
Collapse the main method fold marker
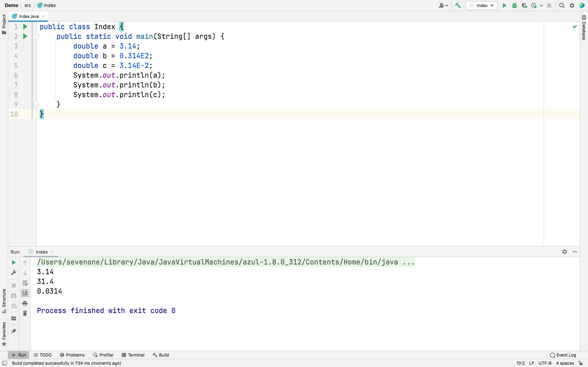[x=36, y=37]
